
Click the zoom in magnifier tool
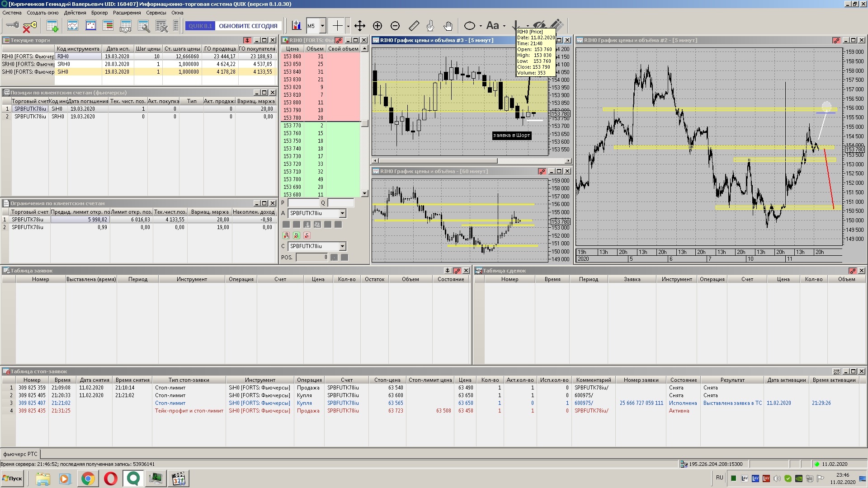377,26
